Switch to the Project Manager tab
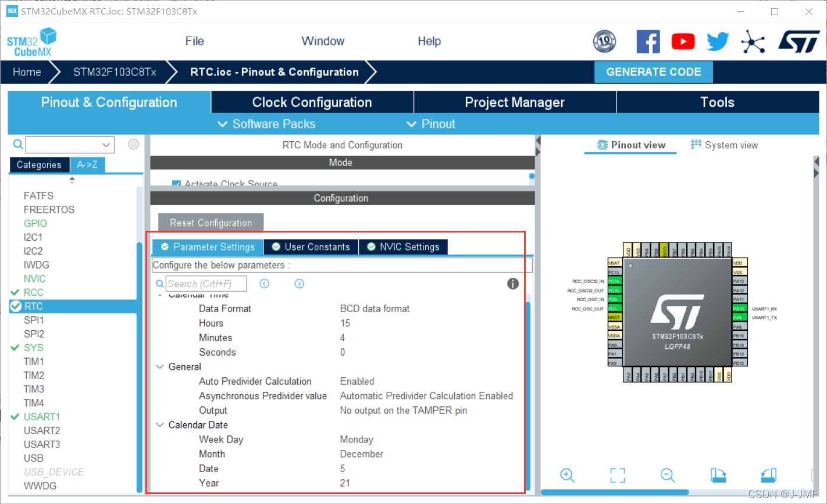 (515, 102)
